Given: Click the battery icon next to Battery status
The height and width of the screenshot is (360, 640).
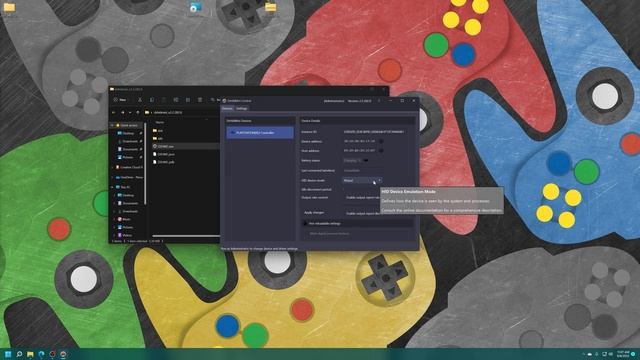Looking at the screenshot, I should tap(366, 160).
